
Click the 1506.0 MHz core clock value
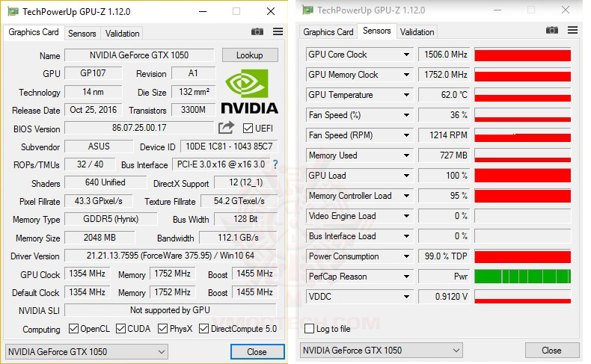click(444, 55)
